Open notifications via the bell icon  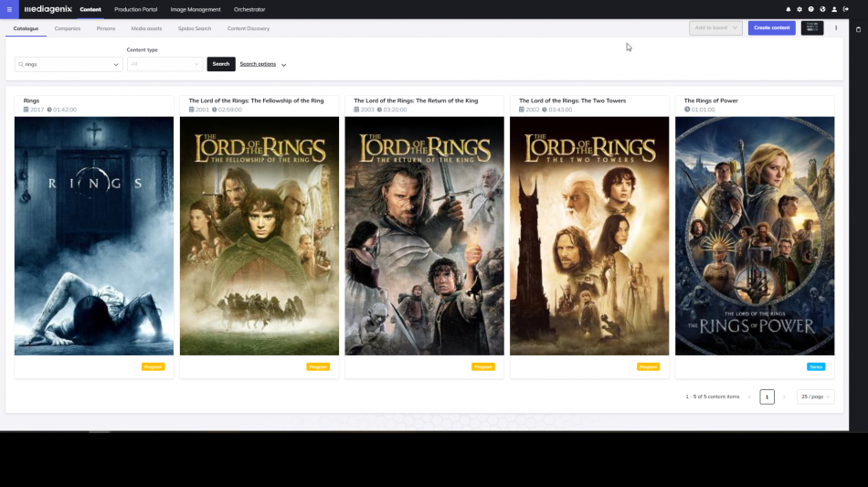(789, 9)
